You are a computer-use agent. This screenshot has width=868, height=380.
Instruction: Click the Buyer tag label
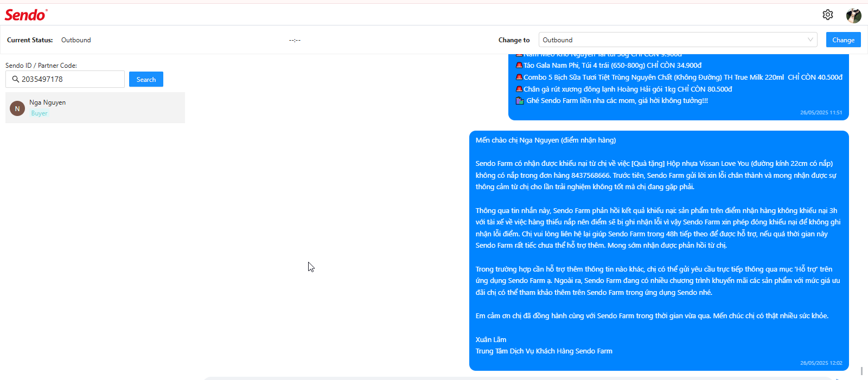pyautogui.click(x=39, y=113)
